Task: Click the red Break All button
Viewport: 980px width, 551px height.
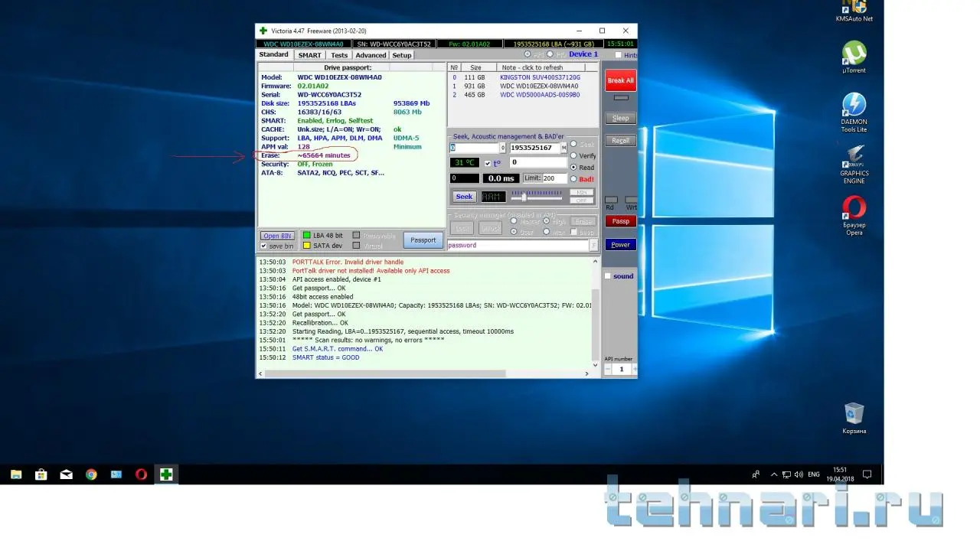Action: [x=620, y=80]
